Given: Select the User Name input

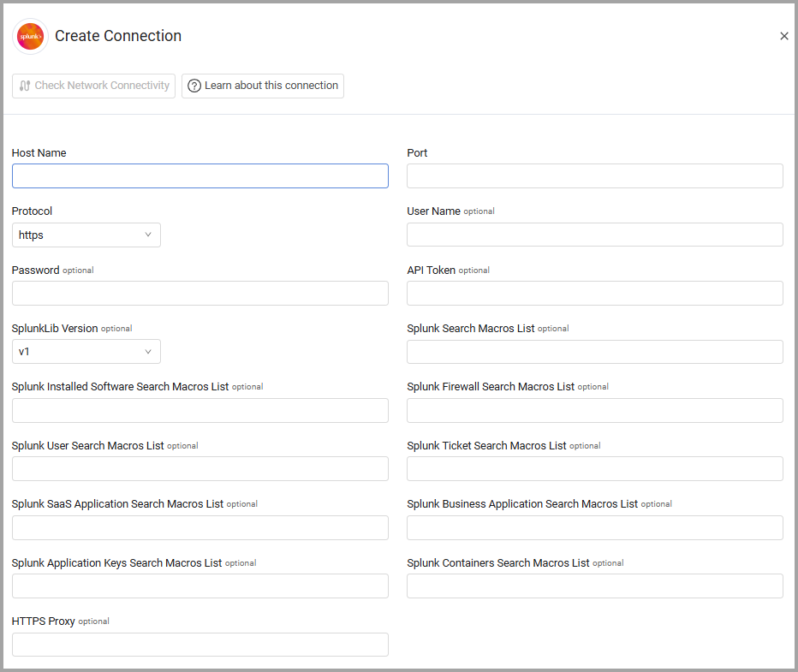Looking at the screenshot, I should (x=594, y=235).
